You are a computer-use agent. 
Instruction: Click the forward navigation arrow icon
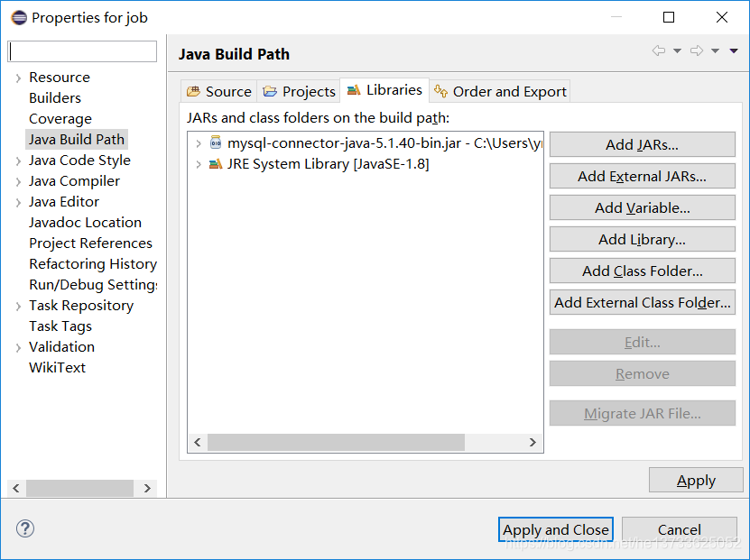pyautogui.click(x=697, y=50)
